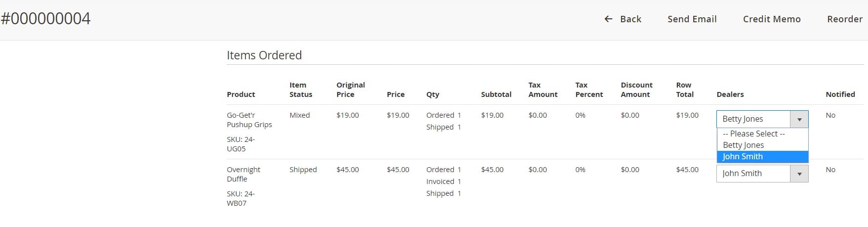Click the Reorder button
The width and height of the screenshot is (868, 227).
pyautogui.click(x=845, y=19)
